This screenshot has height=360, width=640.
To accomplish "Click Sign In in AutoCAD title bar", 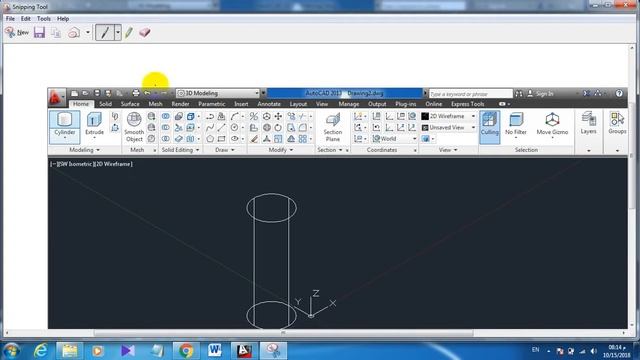I will (x=540, y=94).
